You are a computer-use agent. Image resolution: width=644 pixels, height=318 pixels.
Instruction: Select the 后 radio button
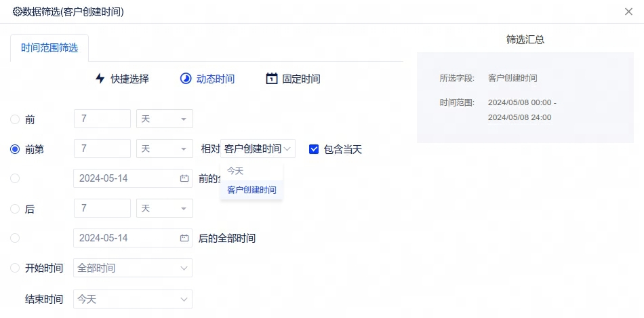[x=15, y=209]
